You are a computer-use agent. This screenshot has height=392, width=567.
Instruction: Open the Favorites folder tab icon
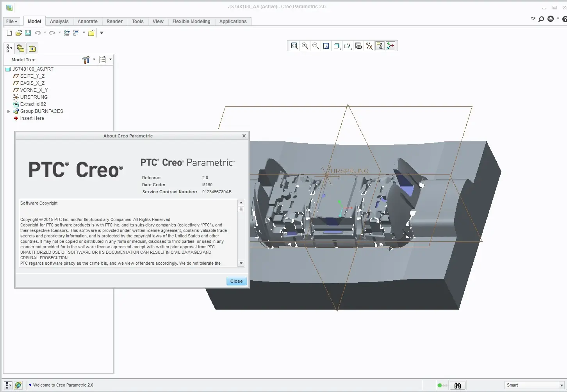32,48
